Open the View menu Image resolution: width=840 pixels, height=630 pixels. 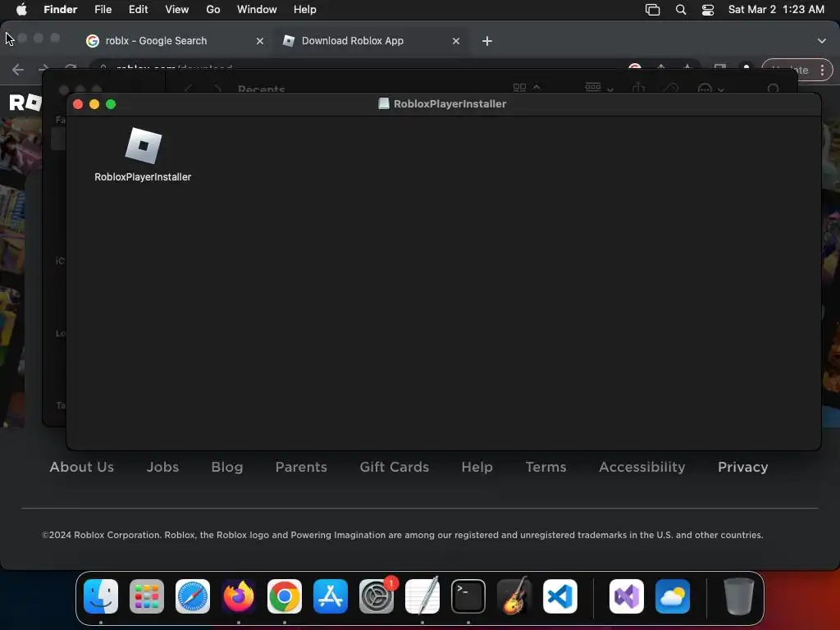pos(177,10)
